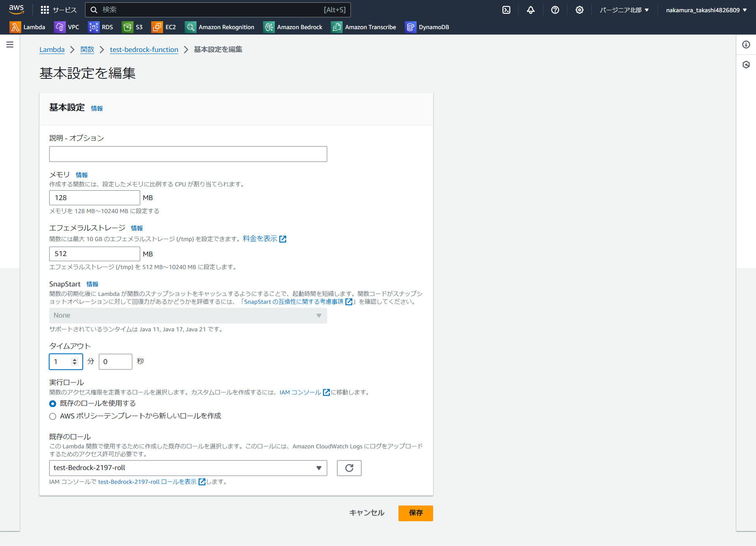The image size is (756, 546).
Task: Go to test-bedrock-function breadcrumb
Action: tap(144, 50)
